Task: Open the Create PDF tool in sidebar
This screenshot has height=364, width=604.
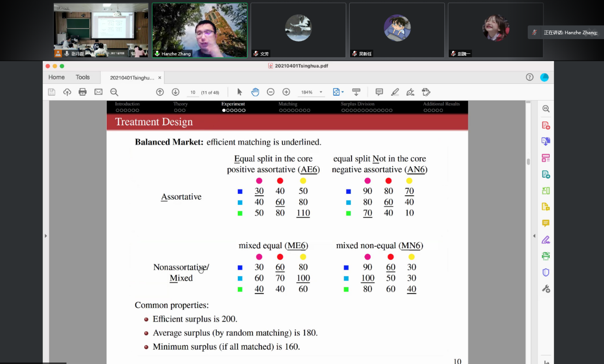Action: click(546, 125)
